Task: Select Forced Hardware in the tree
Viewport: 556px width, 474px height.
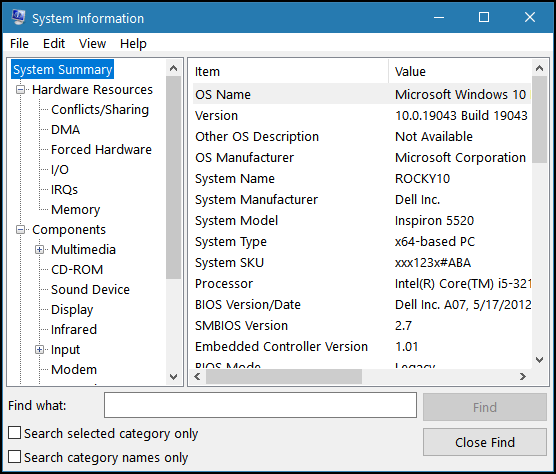Action: coord(101,150)
